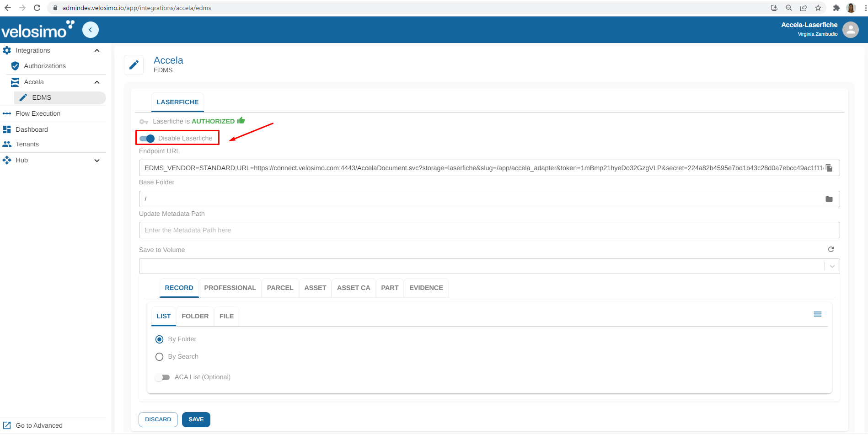Switch to the PARCEL tab
Screen dimensions: 868x435
280,288
